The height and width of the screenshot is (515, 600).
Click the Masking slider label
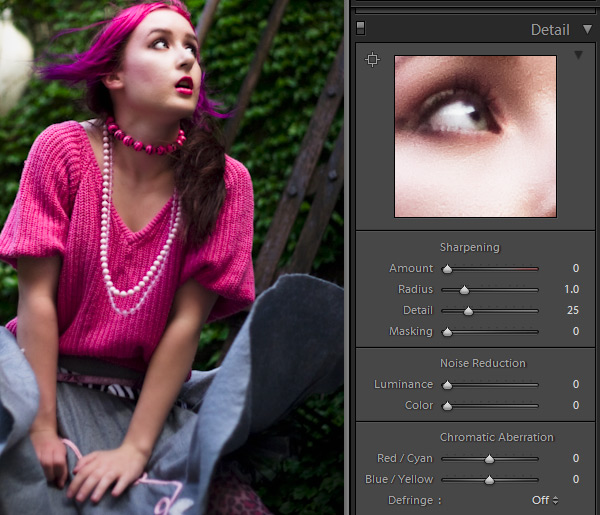pos(411,331)
